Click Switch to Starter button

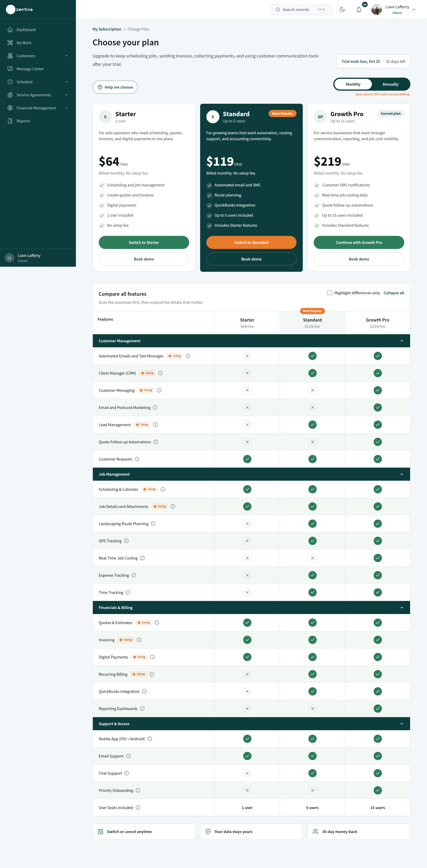click(144, 243)
